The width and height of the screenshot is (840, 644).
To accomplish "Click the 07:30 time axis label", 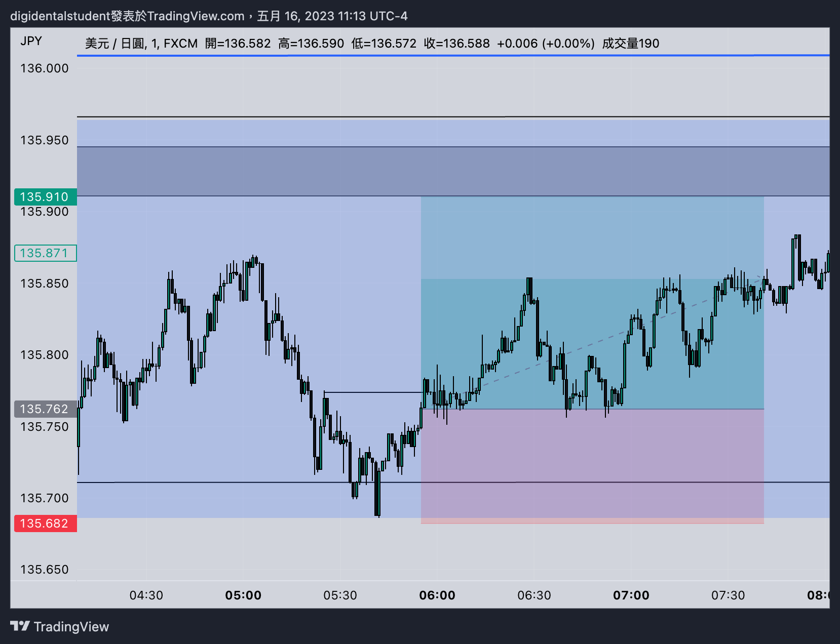I will click(x=729, y=595).
